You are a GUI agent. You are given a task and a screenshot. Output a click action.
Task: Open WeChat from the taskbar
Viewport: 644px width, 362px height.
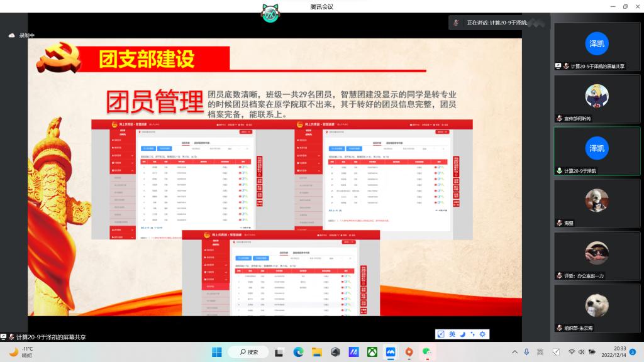click(x=427, y=352)
